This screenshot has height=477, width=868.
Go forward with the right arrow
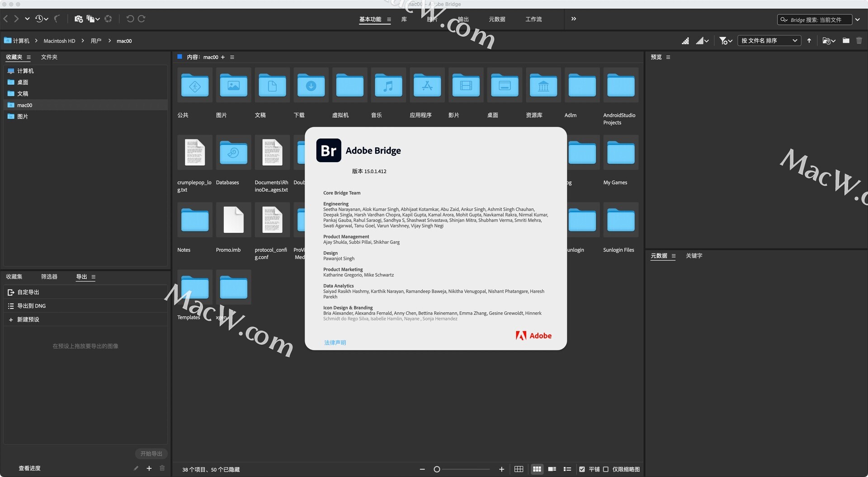click(x=16, y=19)
